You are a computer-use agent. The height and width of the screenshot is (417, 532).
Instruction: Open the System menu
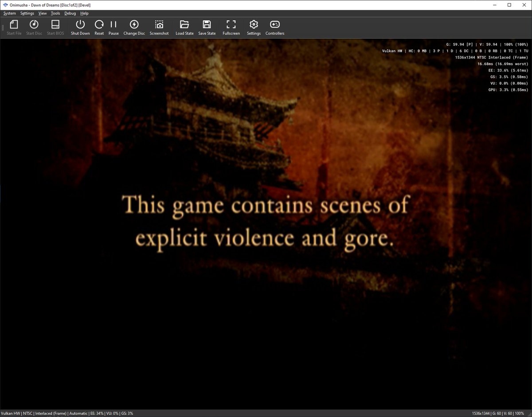pyautogui.click(x=9, y=13)
